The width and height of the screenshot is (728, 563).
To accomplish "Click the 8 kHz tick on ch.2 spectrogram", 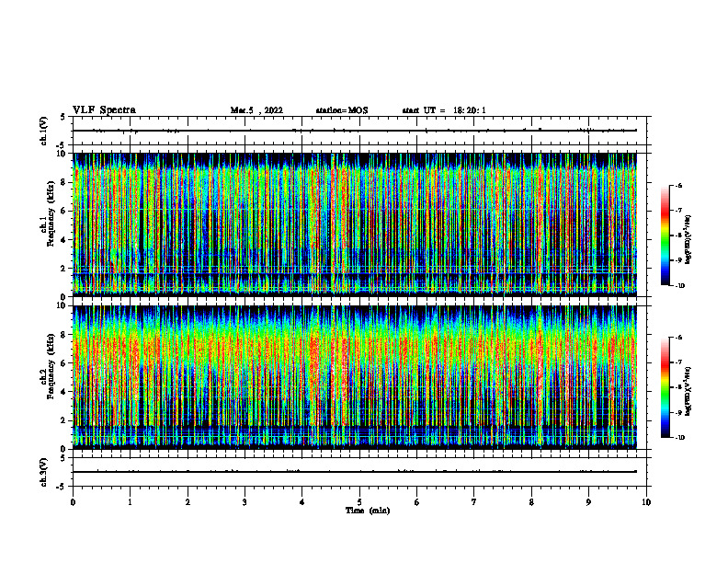I will pos(63,335).
